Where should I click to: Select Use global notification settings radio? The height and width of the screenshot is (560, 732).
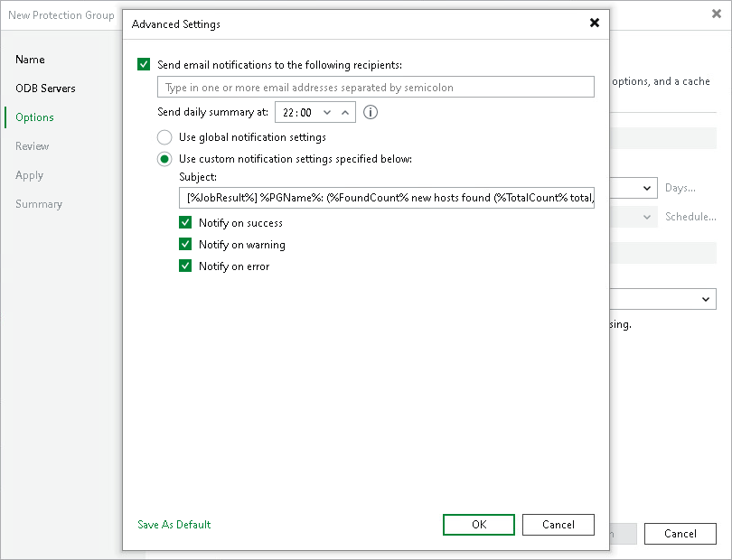tap(164, 137)
